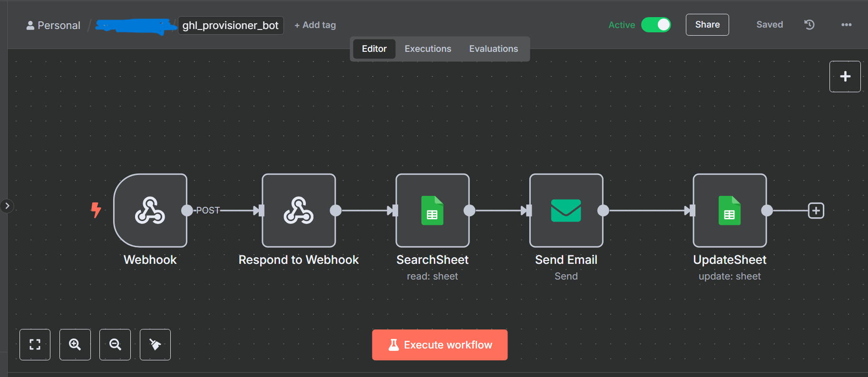Click the Webhook output connector dot

(187, 211)
